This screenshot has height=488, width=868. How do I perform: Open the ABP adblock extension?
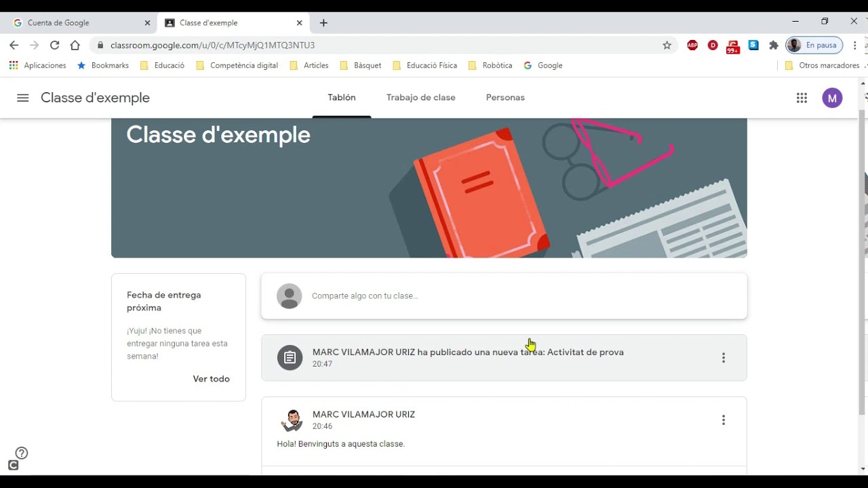[692, 45]
